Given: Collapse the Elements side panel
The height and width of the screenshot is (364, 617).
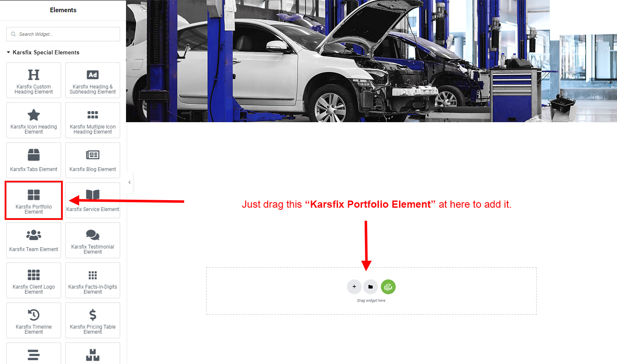Looking at the screenshot, I should (129, 182).
